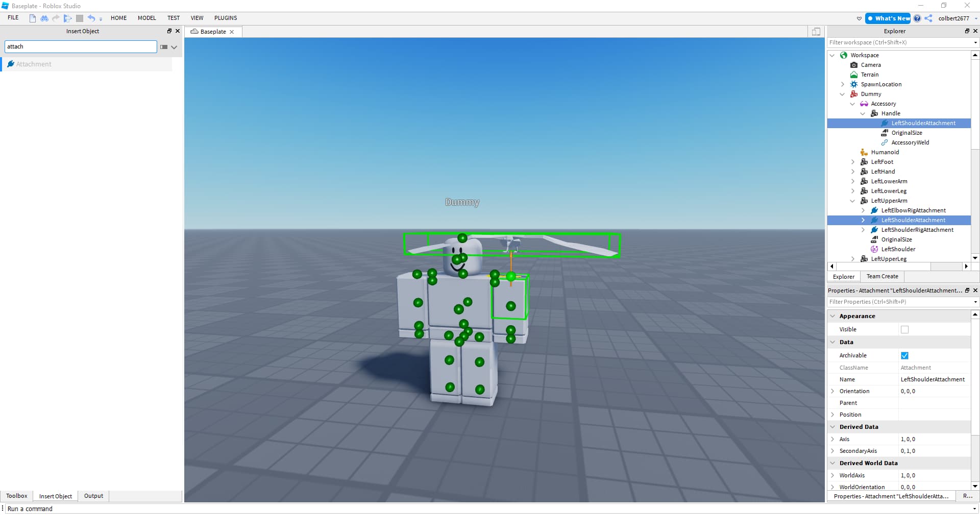Click the Explorer scroll-down arrow
980x531 pixels.
click(975, 258)
